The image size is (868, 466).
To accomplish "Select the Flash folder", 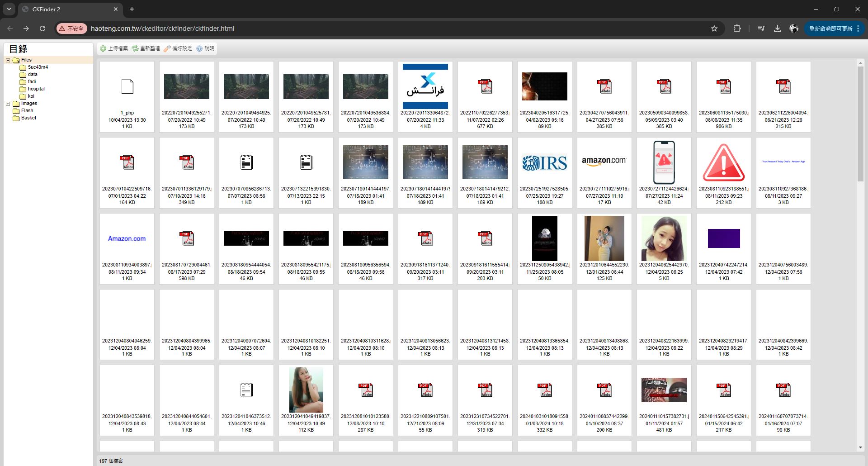I will pos(27,110).
